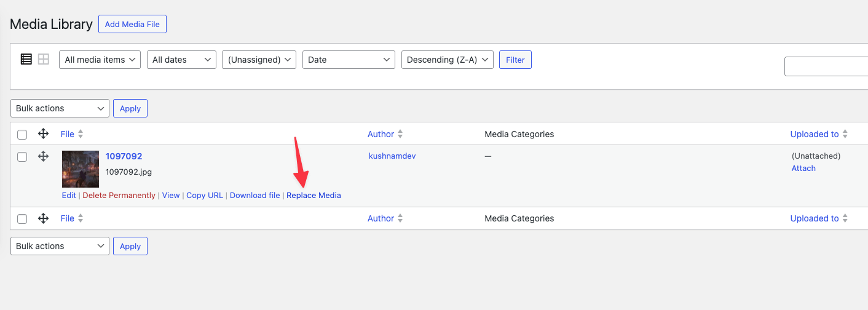Tick the select-all checkbox in header
The height and width of the screenshot is (310, 868).
[x=22, y=135]
